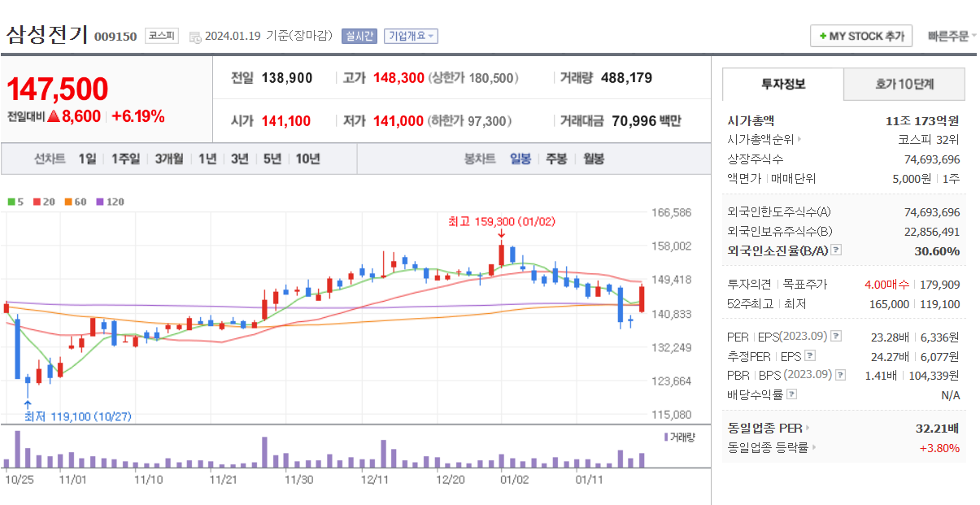Viewport: 980px width, 505px height.
Task: Click the 최고 159,300 (01/02) chart label
Action: point(502,220)
